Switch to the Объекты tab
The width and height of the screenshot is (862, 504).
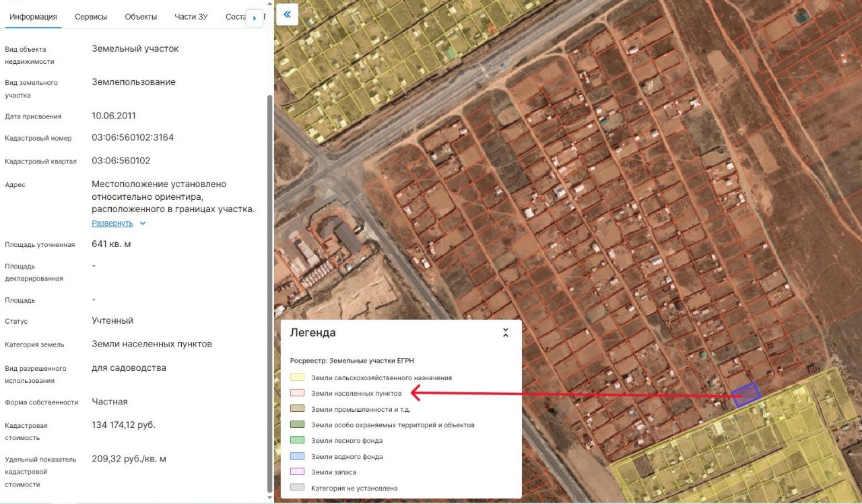point(141,17)
